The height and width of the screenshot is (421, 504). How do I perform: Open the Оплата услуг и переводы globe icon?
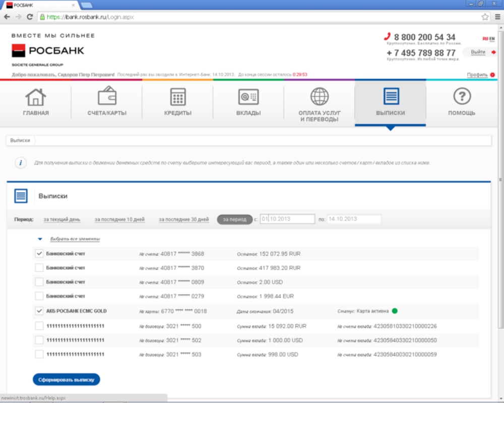(320, 96)
